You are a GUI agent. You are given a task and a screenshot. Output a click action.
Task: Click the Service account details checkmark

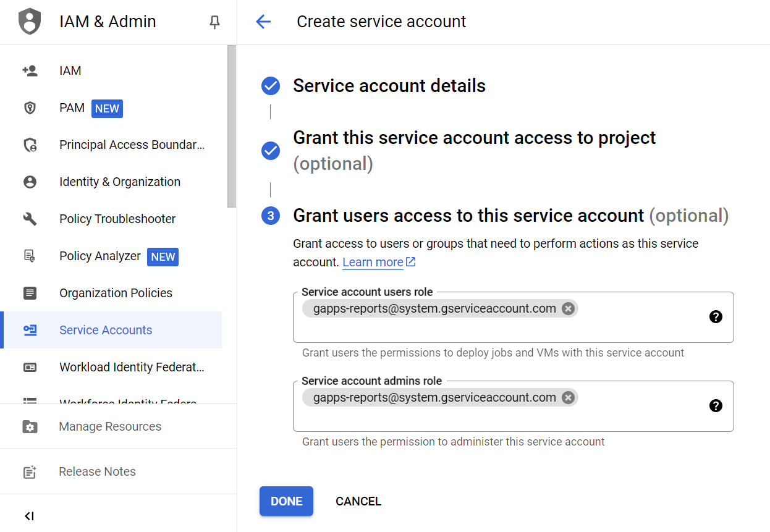[271, 86]
